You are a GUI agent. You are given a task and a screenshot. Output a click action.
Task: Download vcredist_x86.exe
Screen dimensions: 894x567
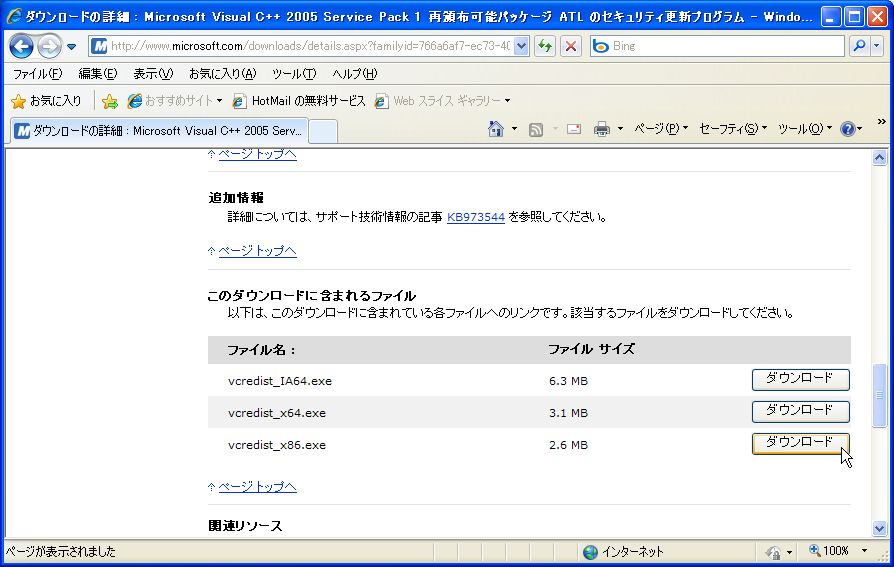pyautogui.click(x=800, y=444)
